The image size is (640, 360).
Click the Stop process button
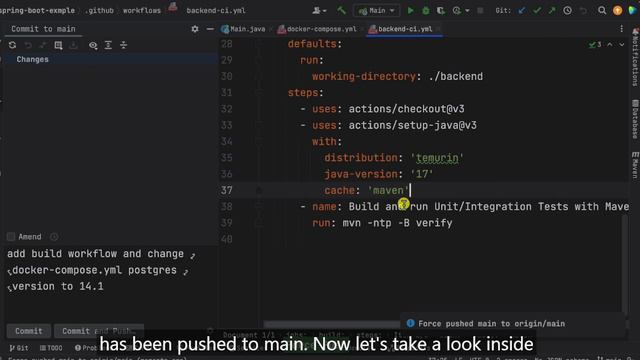[x=480, y=11]
